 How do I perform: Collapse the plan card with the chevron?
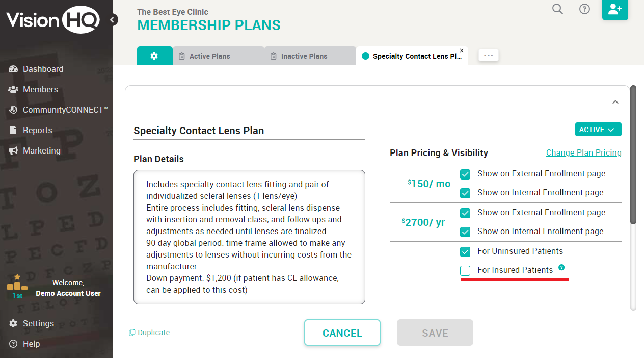point(615,102)
